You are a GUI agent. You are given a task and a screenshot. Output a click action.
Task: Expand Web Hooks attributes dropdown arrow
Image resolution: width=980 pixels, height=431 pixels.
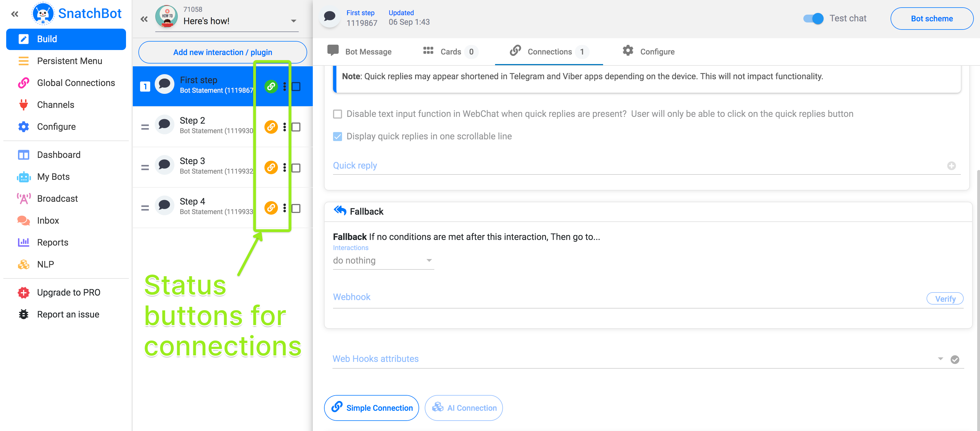pos(940,359)
